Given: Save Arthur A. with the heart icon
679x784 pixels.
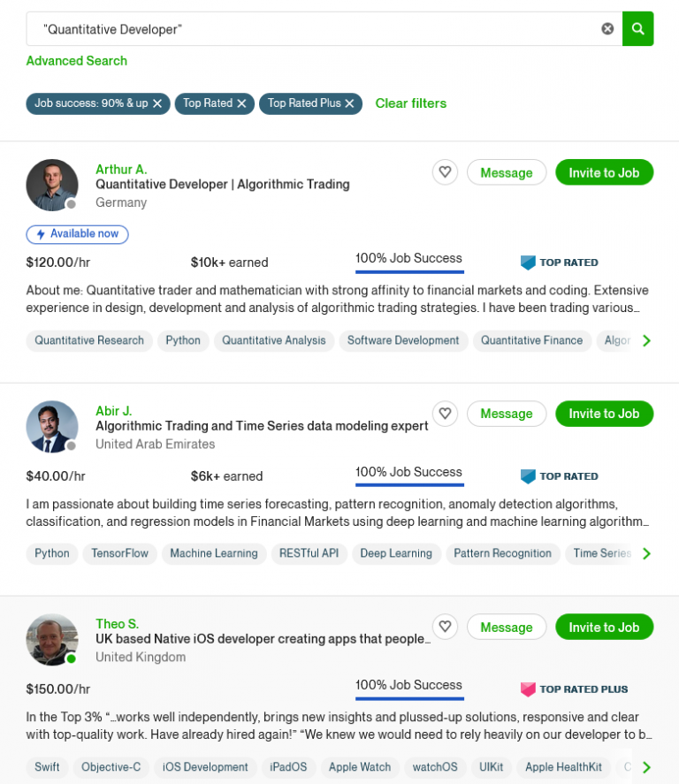Looking at the screenshot, I should [x=446, y=172].
